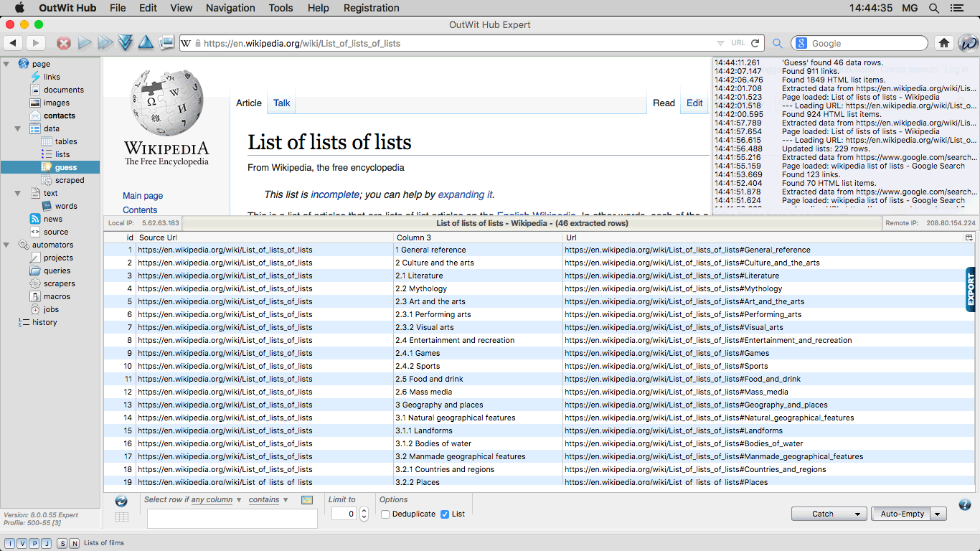Toggle the P button in status bar
Viewport: 980px width, 551px height.
34,543
